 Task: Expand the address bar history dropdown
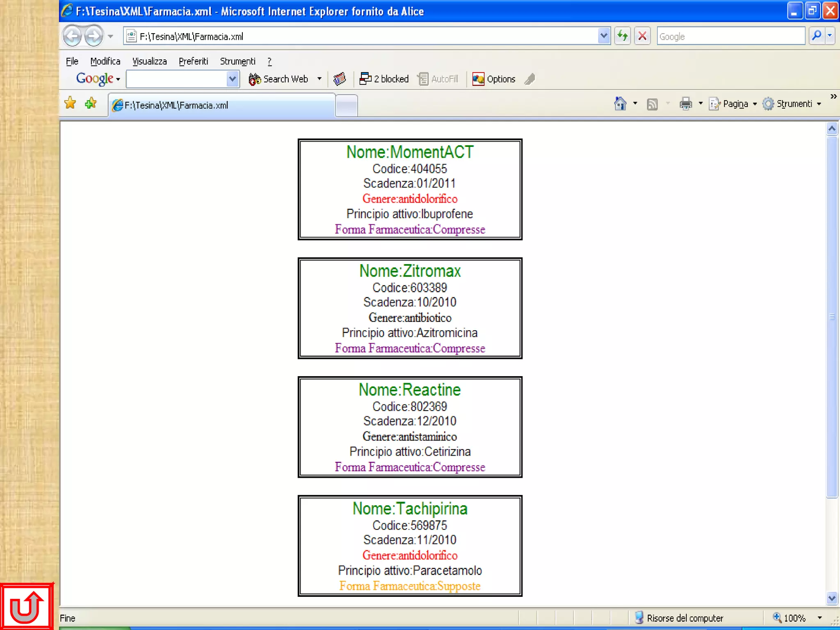[603, 36]
